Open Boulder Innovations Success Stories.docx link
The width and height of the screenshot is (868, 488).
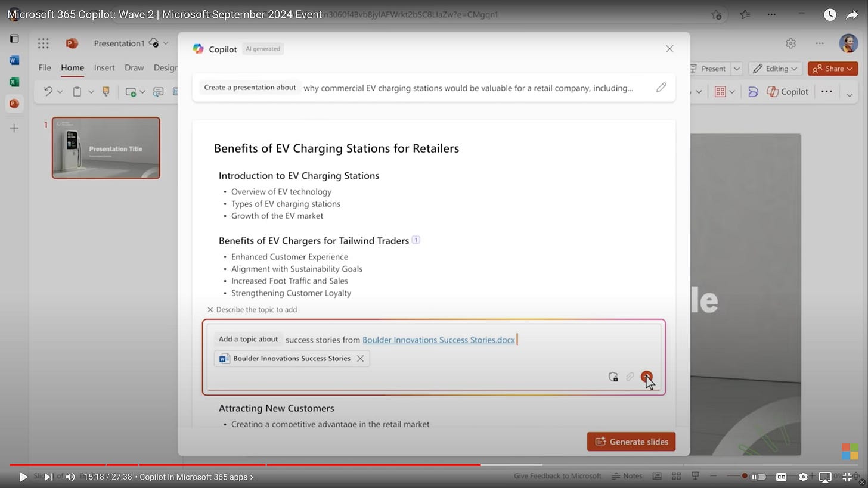click(438, 340)
